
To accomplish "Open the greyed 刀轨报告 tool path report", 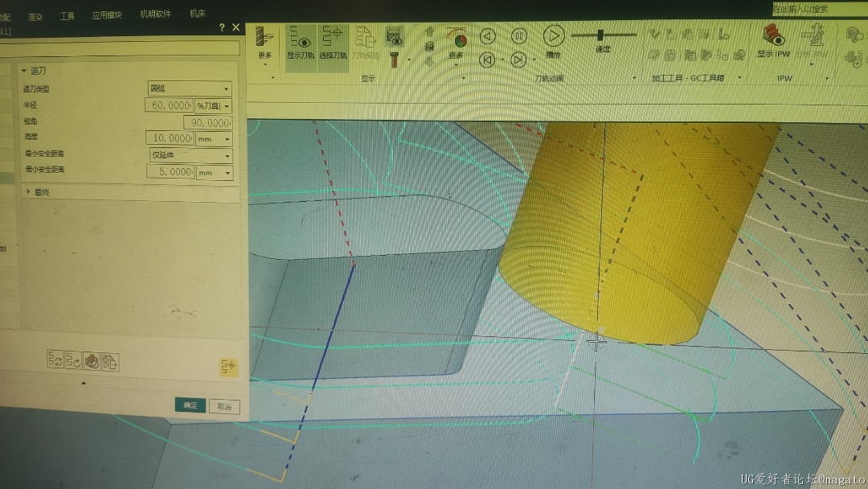I will [x=366, y=43].
